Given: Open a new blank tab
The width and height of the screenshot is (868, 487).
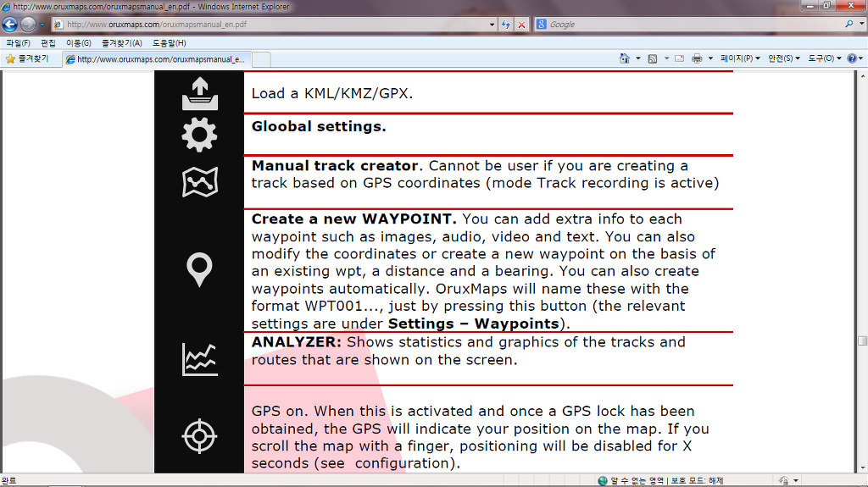Looking at the screenshot, I should (261, 59).
